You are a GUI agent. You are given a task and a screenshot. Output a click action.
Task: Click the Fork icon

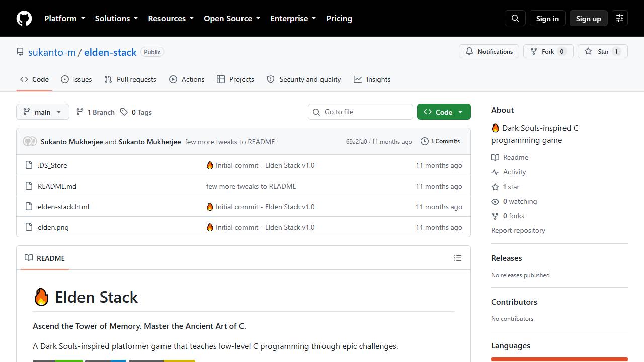pos(534,51)
